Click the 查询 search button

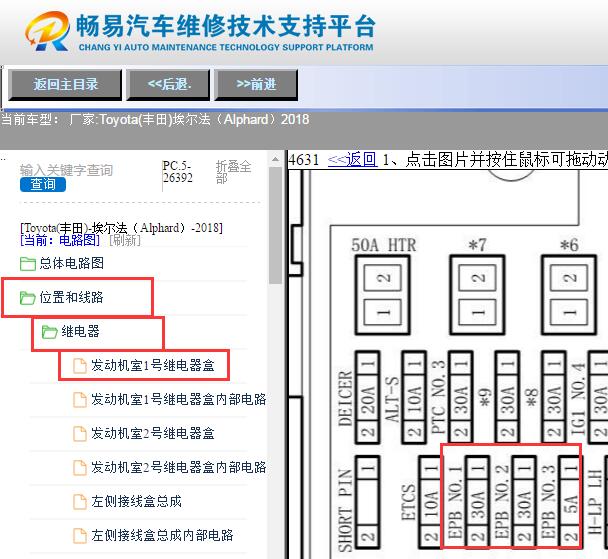tap(43, 184)
